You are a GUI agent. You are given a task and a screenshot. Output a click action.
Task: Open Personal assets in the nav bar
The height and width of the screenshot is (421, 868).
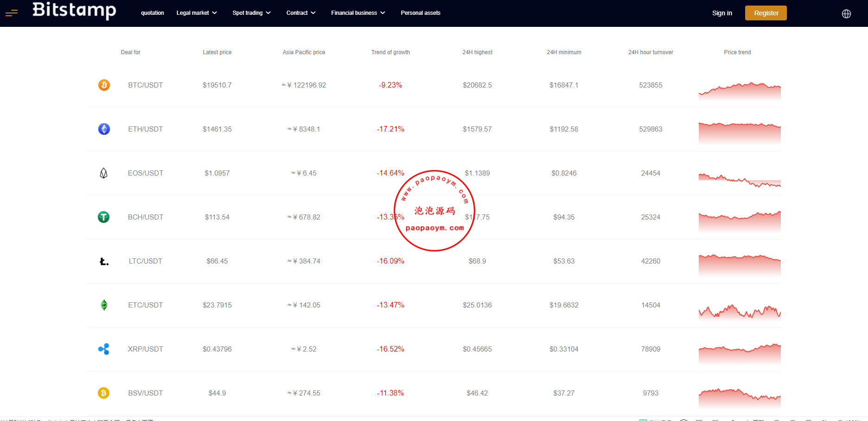click(421, 13)
